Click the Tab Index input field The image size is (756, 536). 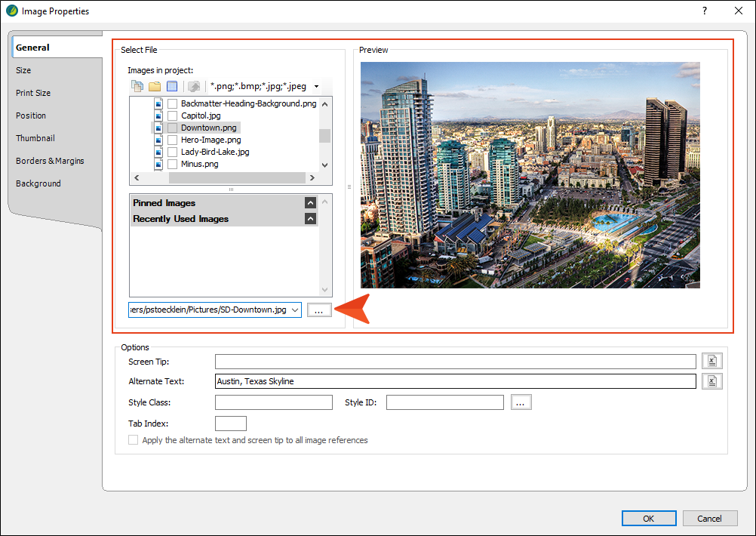[x=230, y=424]
